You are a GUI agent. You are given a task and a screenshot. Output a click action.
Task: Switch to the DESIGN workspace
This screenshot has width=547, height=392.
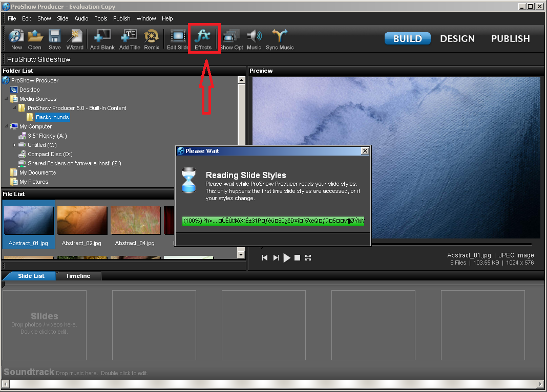click(x=457, y=39)
